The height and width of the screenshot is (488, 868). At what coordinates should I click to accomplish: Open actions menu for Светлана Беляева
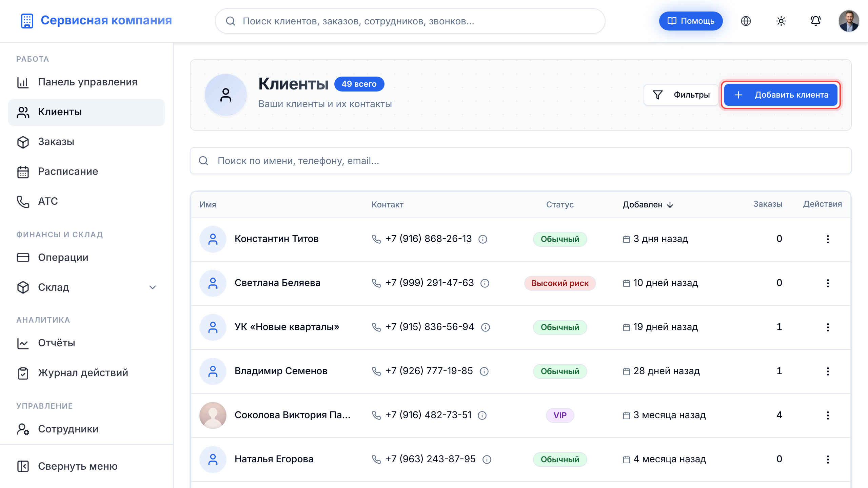pyautogui.click(x=828, y=283)
